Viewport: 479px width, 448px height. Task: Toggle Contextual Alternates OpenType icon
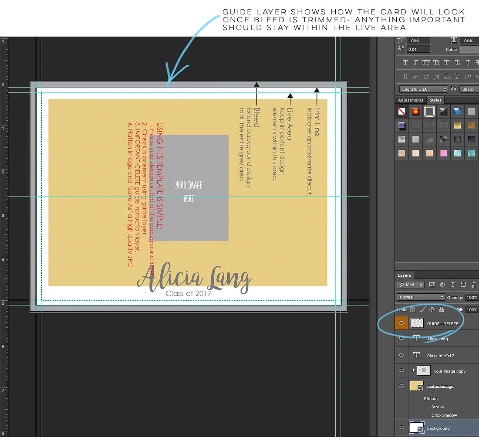click(x=415, y=76)
